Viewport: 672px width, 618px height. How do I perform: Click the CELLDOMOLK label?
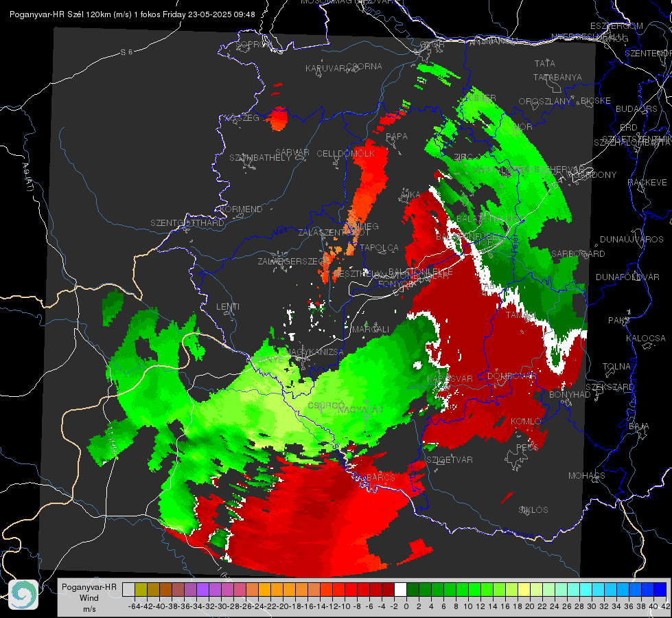click(x=346, y=154)
